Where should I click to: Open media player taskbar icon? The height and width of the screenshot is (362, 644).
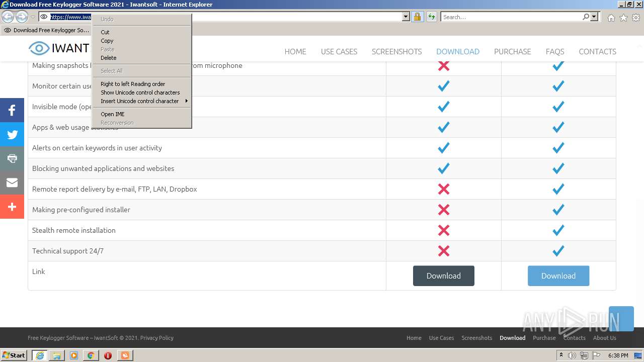pyautogui.click(x=74, y=355)
